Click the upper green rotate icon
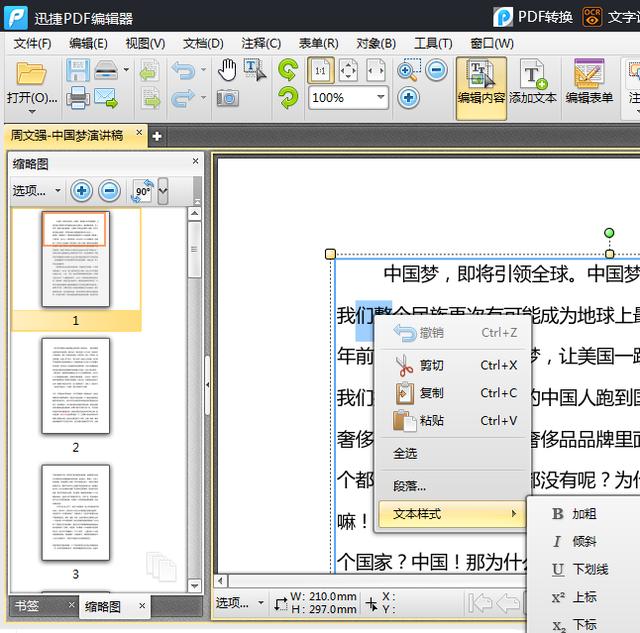Viewport: 640px width, 633px height. pos(288,70)
